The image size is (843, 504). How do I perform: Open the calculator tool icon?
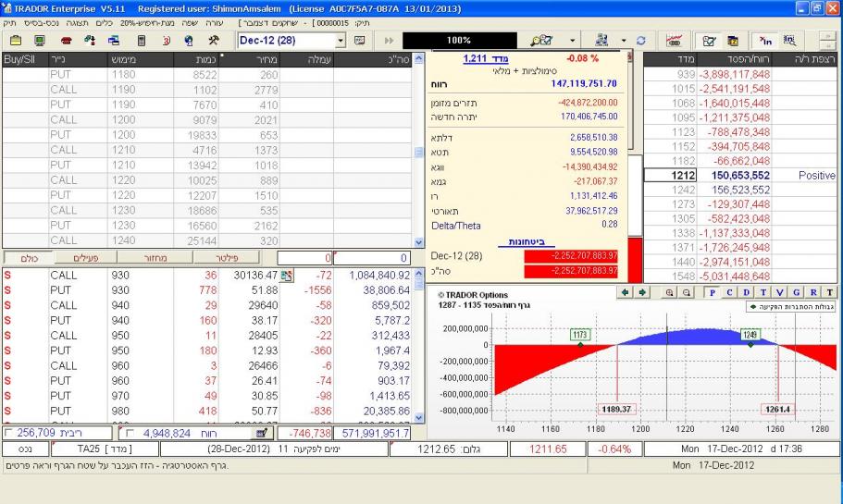point(142,42)
